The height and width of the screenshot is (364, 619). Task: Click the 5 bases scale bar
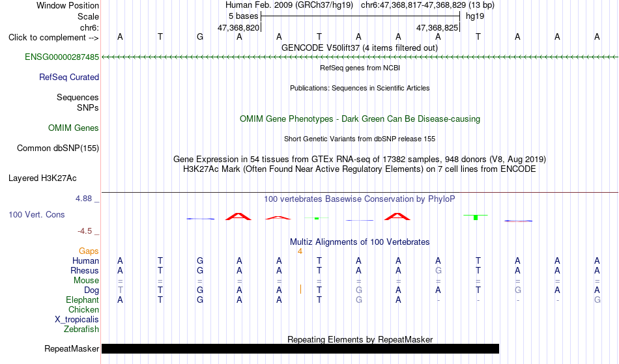point(360,16)
